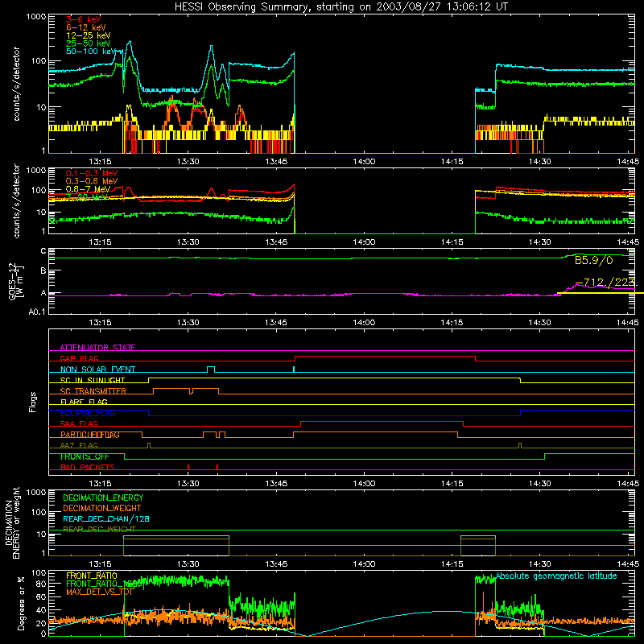The image size is (644, 644).
Task: Click the 13:30 tick label under the GOES panel
Action: tap(188, 323)
